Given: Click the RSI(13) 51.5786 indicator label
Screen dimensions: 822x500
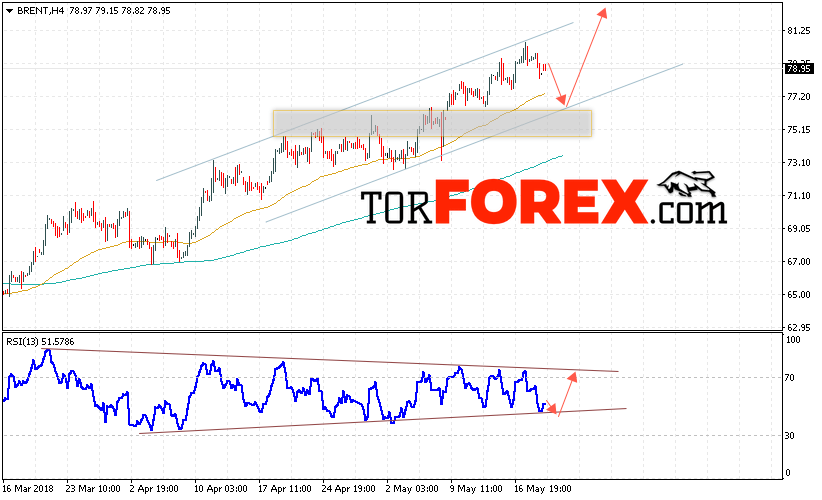Looking at the screenshot, I should pos(40,342).
